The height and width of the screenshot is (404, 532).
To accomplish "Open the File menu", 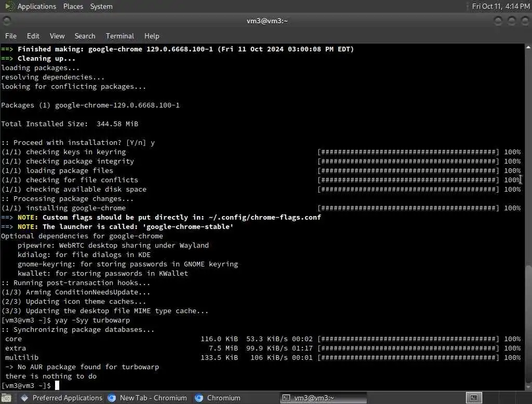I will (x=10, y=36).
